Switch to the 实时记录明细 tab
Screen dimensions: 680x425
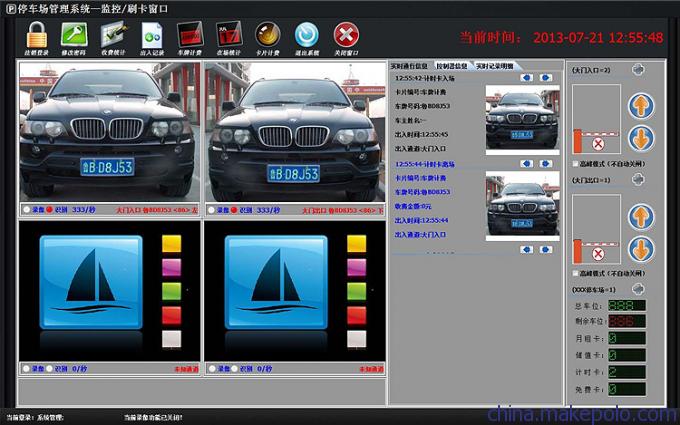click(x=495, y=66)
